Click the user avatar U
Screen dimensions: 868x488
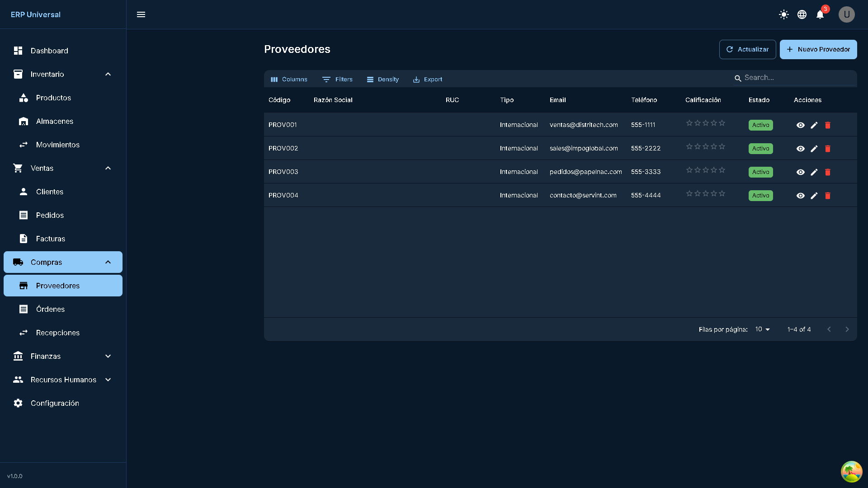[x=846, y=14]
